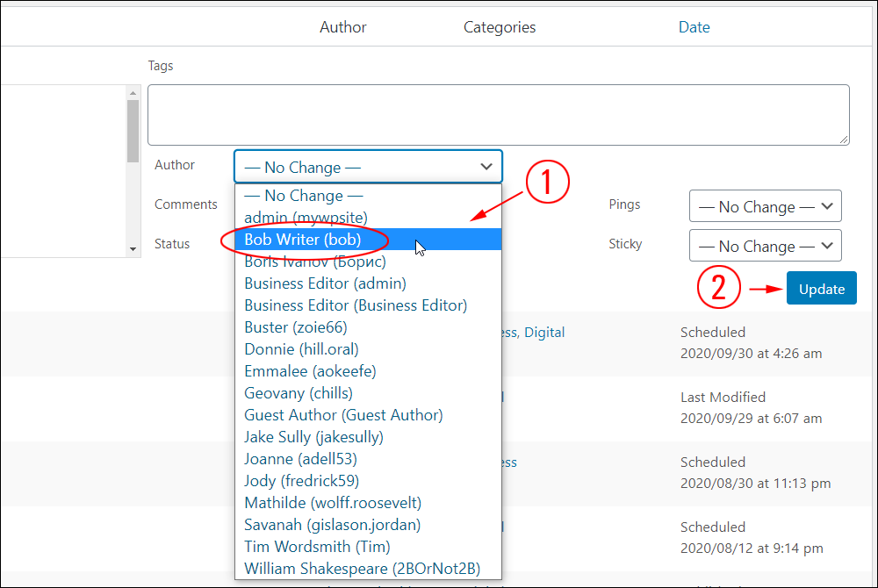Select Business Editor (Business Editor) option

(368, 305)
